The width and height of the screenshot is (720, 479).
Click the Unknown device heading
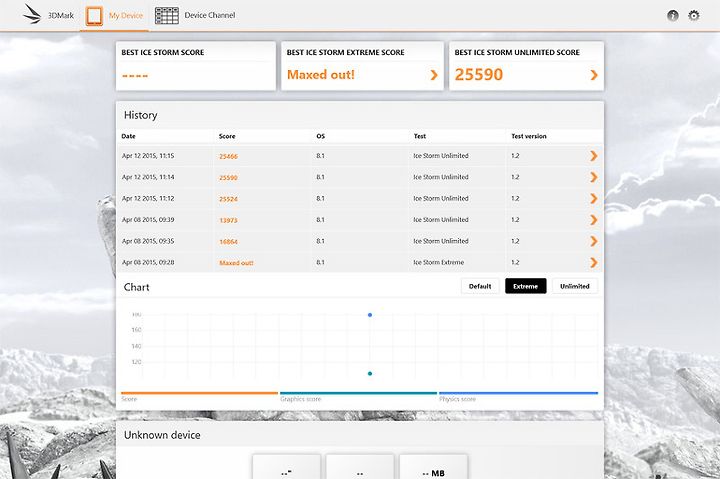[x=162, y=435]
